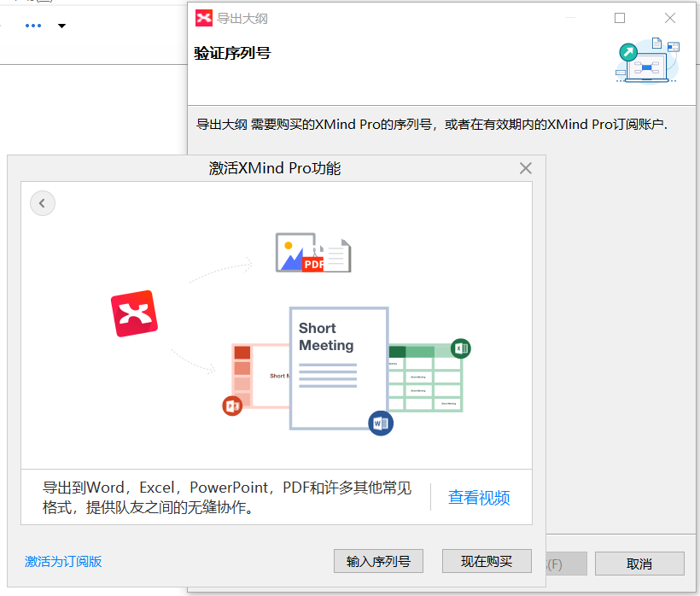Expand the black dropdown arrow in toolbar

tap(62, 26)
